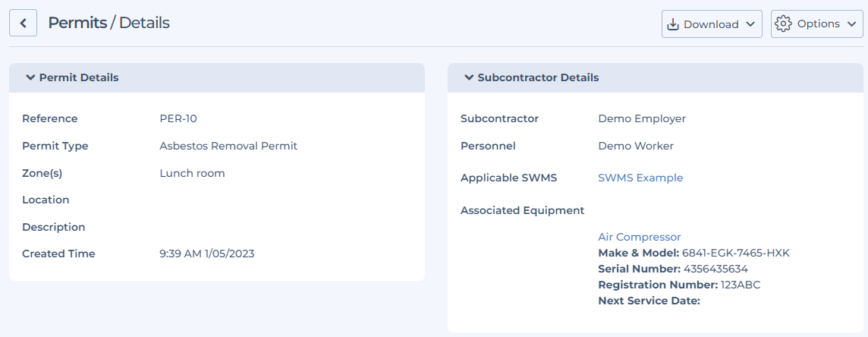Click the Demo Employer subcontractor name
Image resolution: width=868 pixels, height=337 pixels.
click(x=642, y=118)
